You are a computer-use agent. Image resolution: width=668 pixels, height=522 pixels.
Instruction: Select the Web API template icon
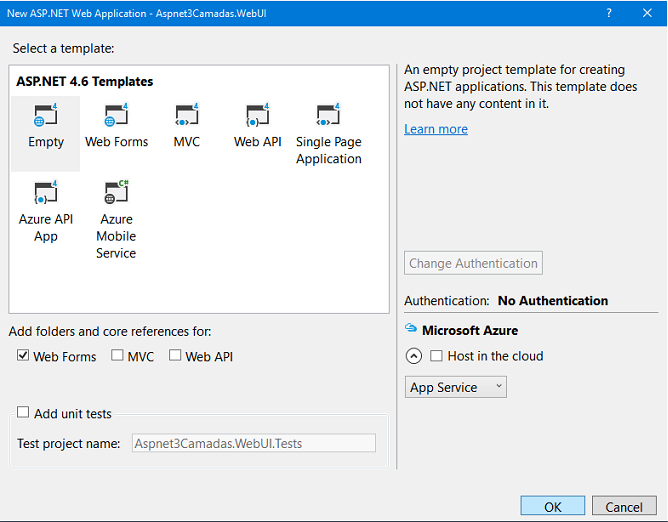(x=258, y=115)
